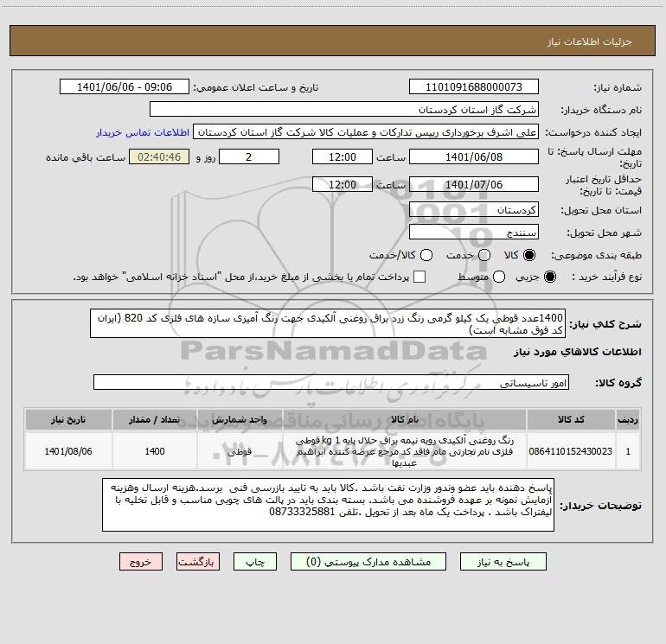Viewport: 666px width, 644px height.
Task: Click the response deadline date 1401/06/08
Action: pyautogui.click(x=474, y=156)
